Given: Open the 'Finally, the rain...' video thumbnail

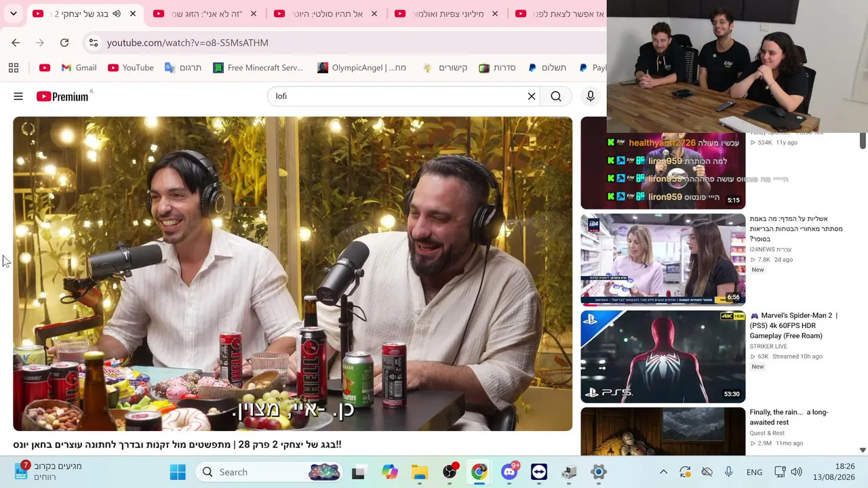Looking at the screenshot, I should [663, 431].
